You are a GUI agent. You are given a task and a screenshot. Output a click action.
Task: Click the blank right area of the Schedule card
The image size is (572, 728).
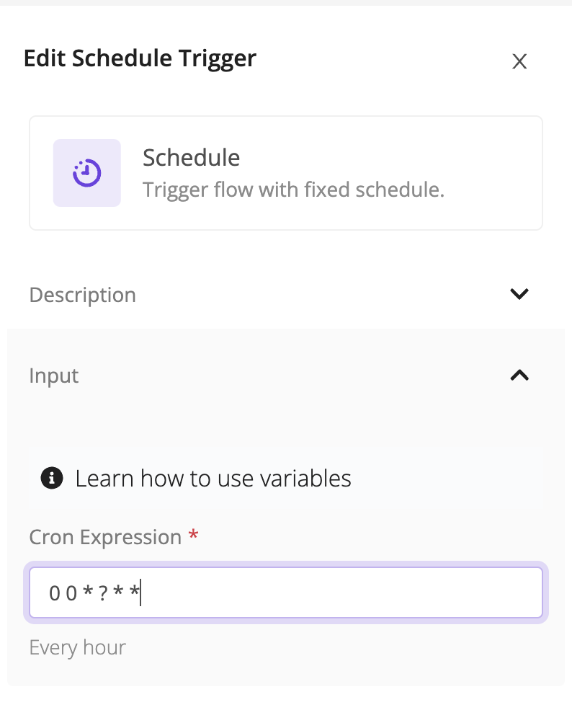point(497,173)
